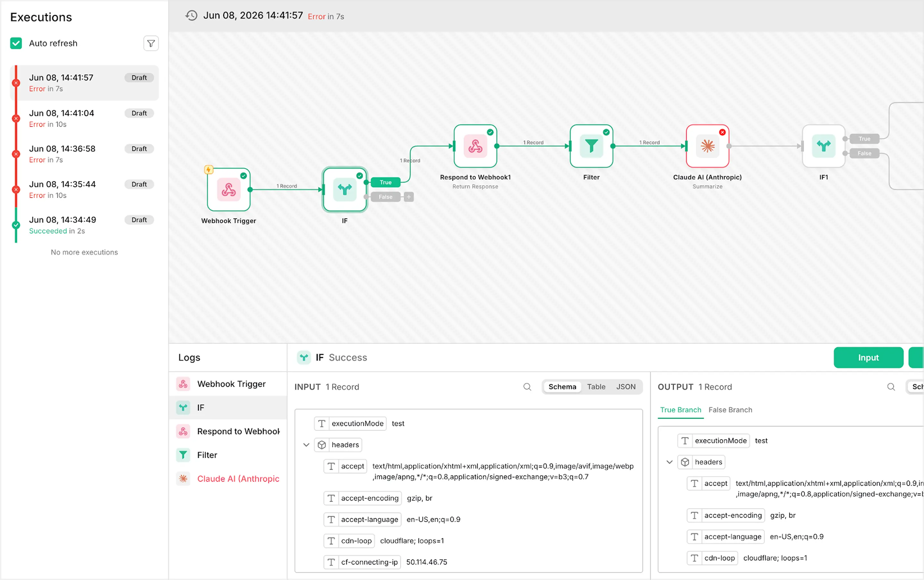Open the Jun 08, 14:36:58 execution
This screenshot has width=924, height=580.
(x=84, y=154)
